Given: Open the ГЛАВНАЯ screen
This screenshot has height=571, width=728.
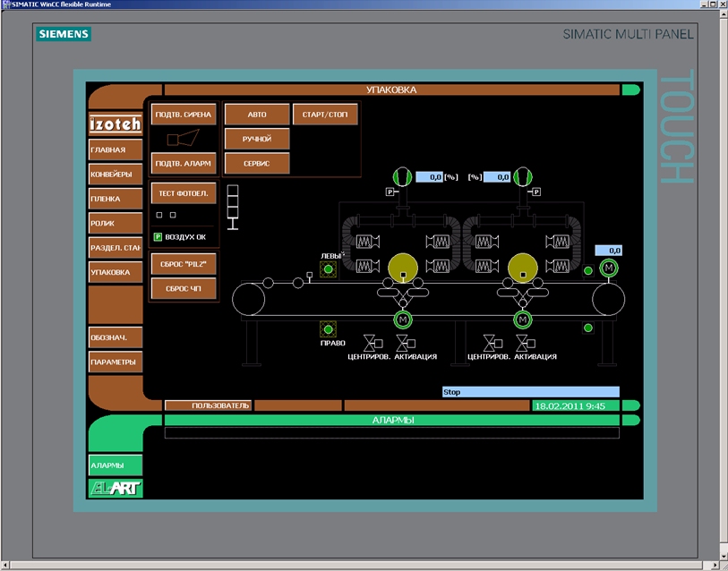Looking at the screenshot, I should pyautogui.click(x=116, y=150).
